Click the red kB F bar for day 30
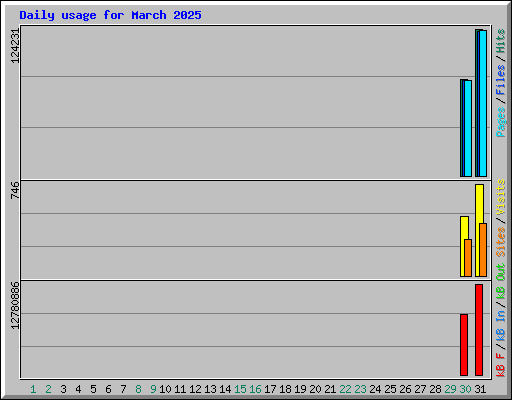 point(464,345)
